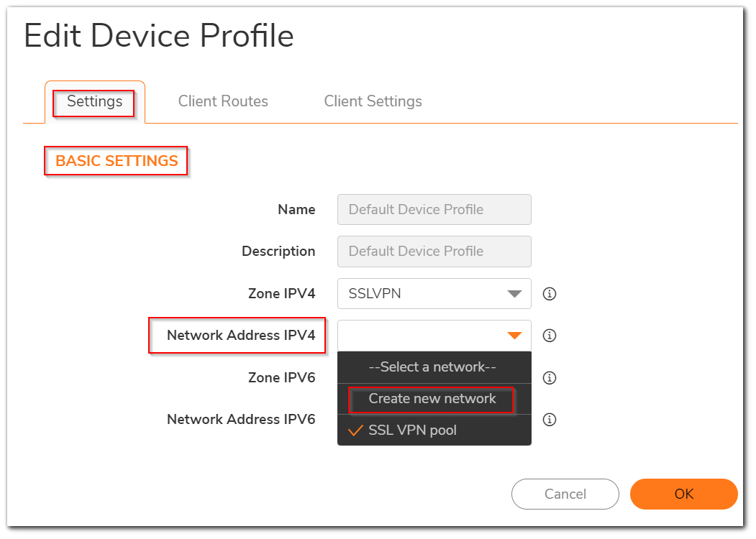Viewport: 756px width, 539px height.
Task: Open the Client Routes tab
Action: click(x=223, y=102)
